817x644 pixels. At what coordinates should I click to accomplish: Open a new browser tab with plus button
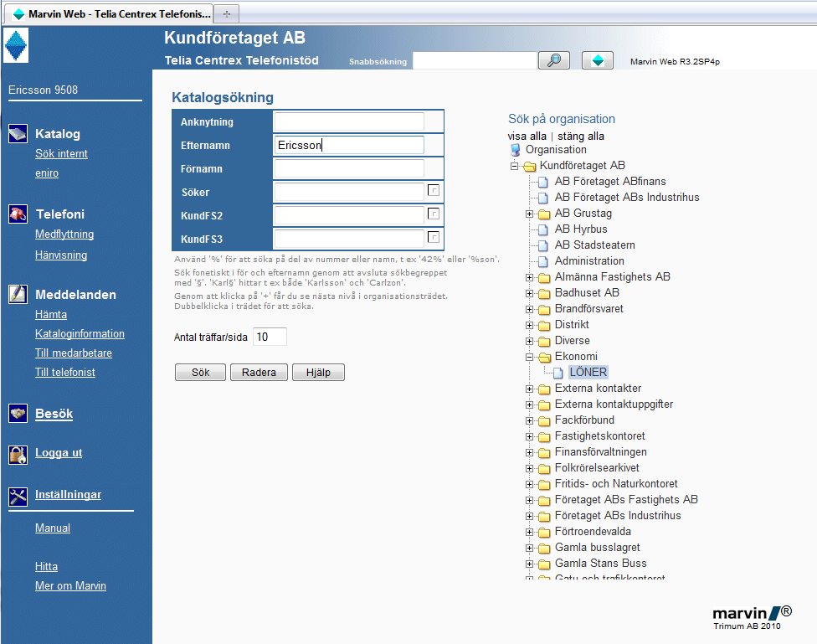click(x=226, y=14)
